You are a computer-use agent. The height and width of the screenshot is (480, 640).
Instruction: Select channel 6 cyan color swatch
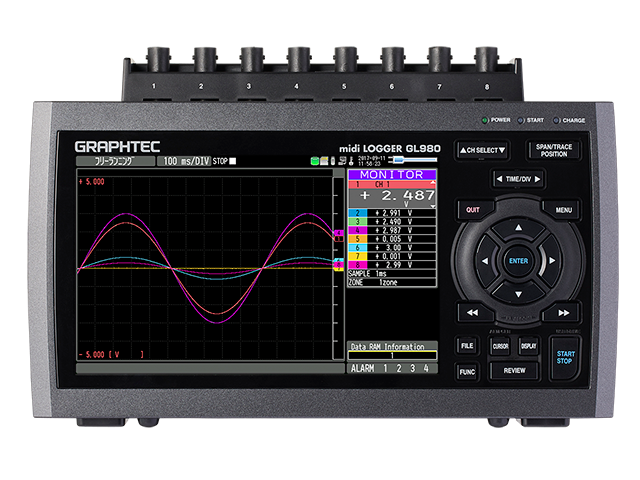[358, 247]
